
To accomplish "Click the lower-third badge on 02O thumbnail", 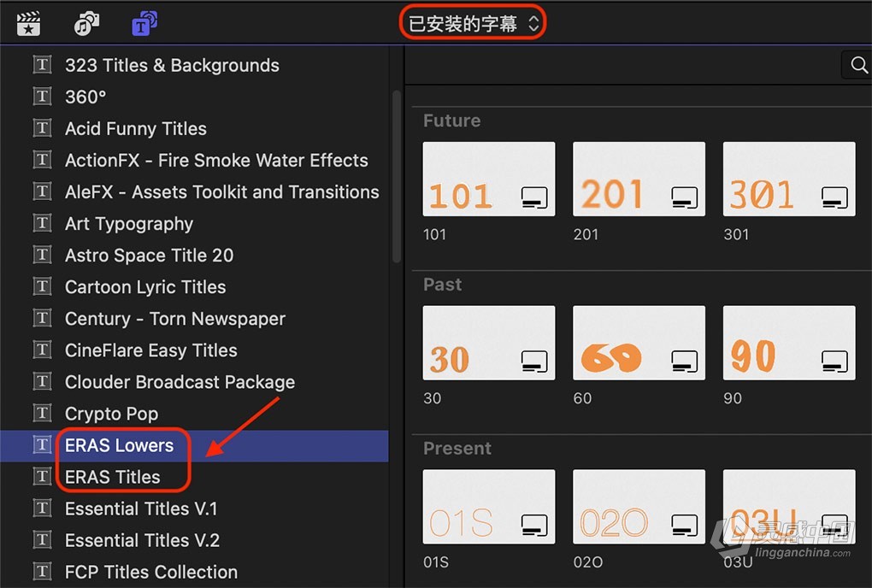I will 685,526.
